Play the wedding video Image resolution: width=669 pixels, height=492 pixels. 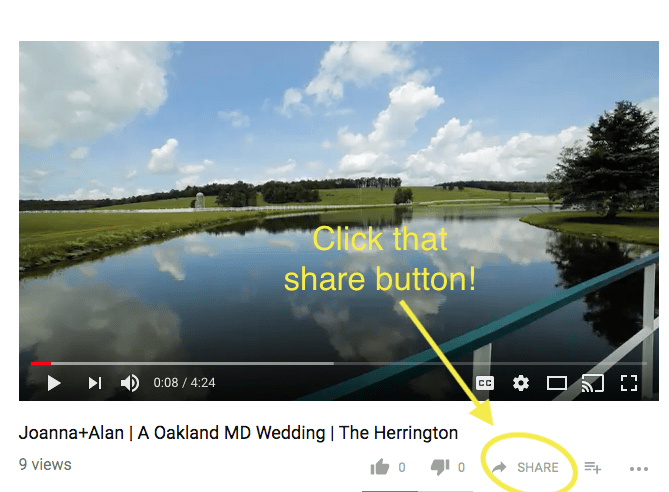click(54, 383)
